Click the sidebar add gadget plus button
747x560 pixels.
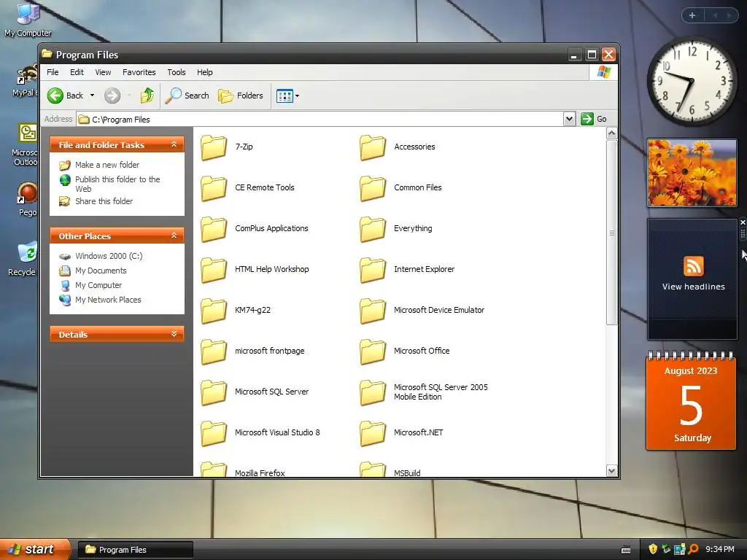pos(692,15)
